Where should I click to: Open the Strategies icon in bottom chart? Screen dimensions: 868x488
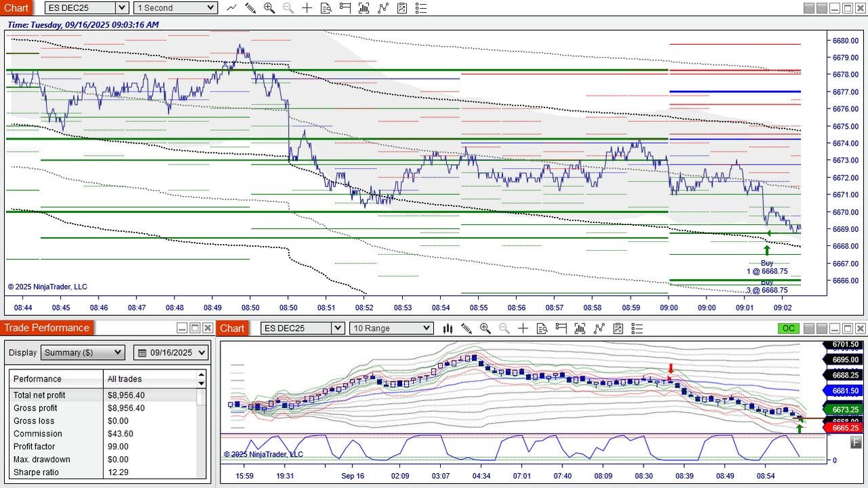(x=618, y=329)
